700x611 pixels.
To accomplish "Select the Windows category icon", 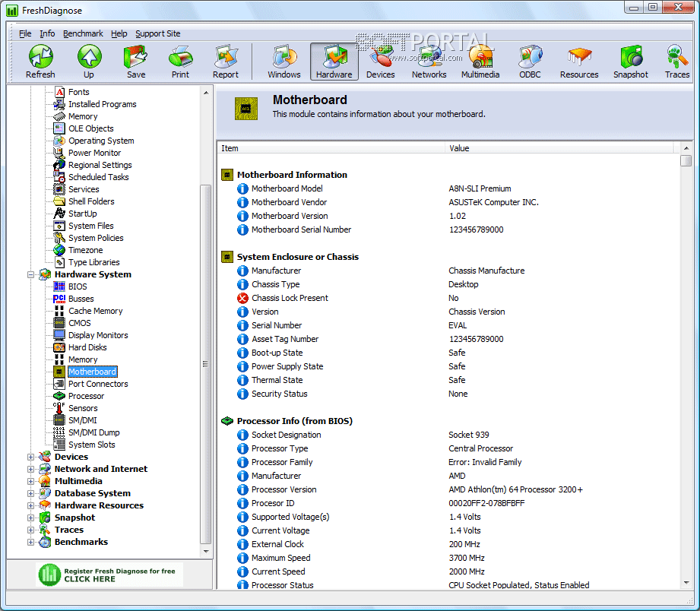I will [284, 62].
